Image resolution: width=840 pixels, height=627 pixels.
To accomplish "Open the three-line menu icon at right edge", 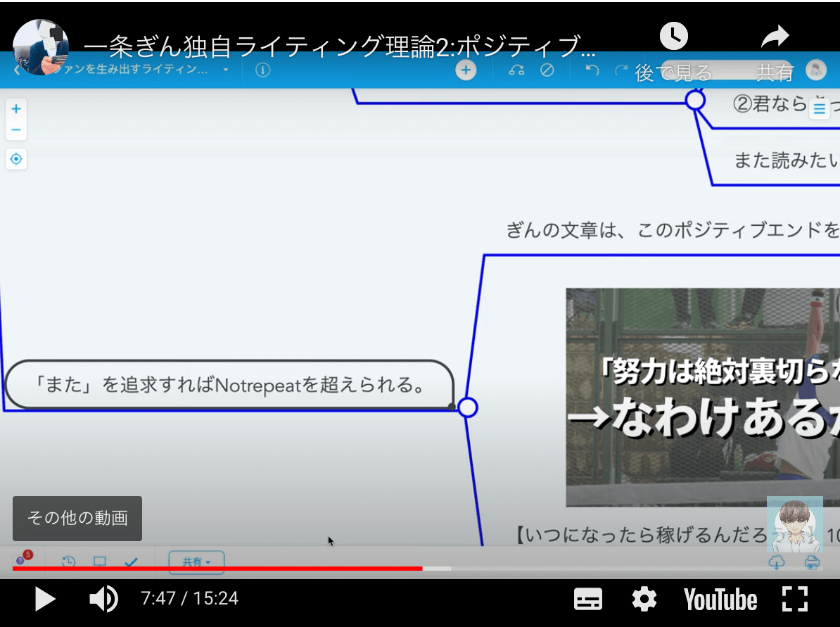I will click(819, 108).
